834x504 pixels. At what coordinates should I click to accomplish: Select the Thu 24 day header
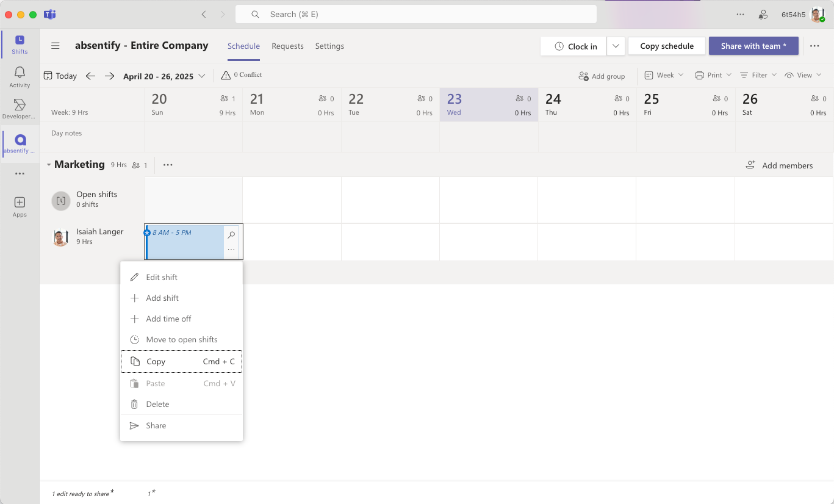[588, 104]
